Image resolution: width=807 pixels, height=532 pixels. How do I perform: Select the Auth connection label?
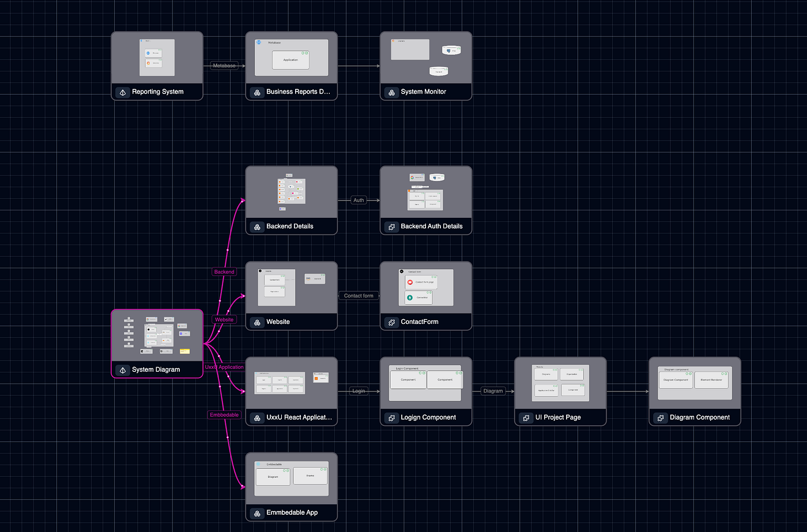pyautogui.click(x=359, y=200)
